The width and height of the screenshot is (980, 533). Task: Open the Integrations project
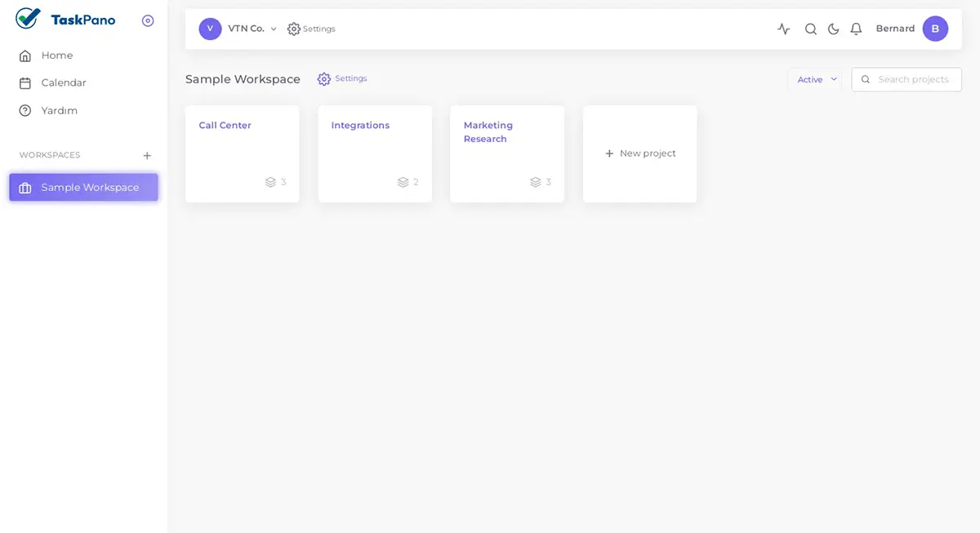click(x=375, y=153)
